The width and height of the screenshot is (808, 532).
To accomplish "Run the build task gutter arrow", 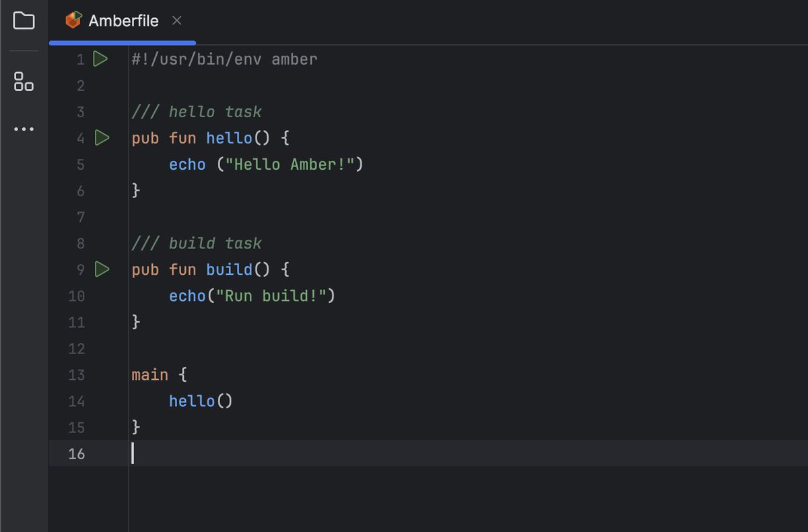I will [101, 269].
